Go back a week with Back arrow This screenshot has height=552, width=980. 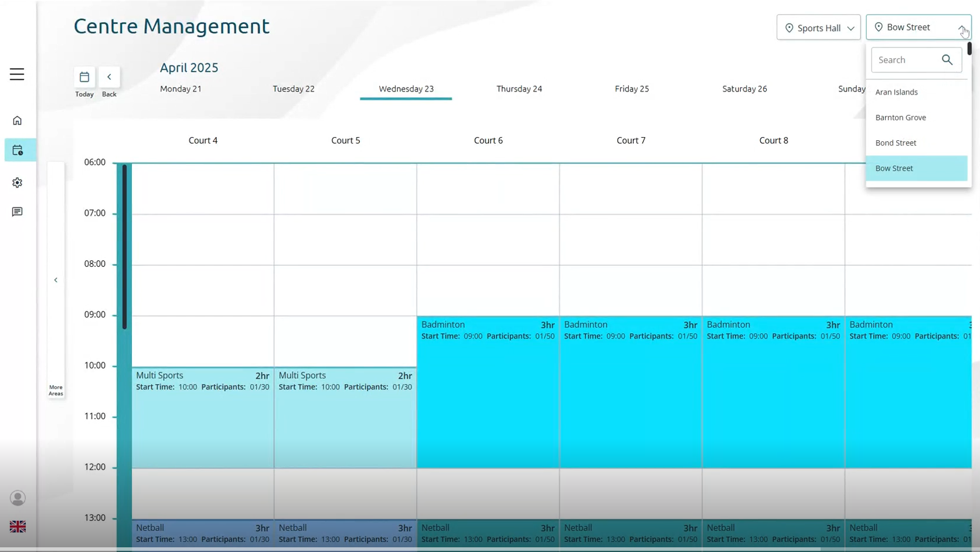click(109, 77)
